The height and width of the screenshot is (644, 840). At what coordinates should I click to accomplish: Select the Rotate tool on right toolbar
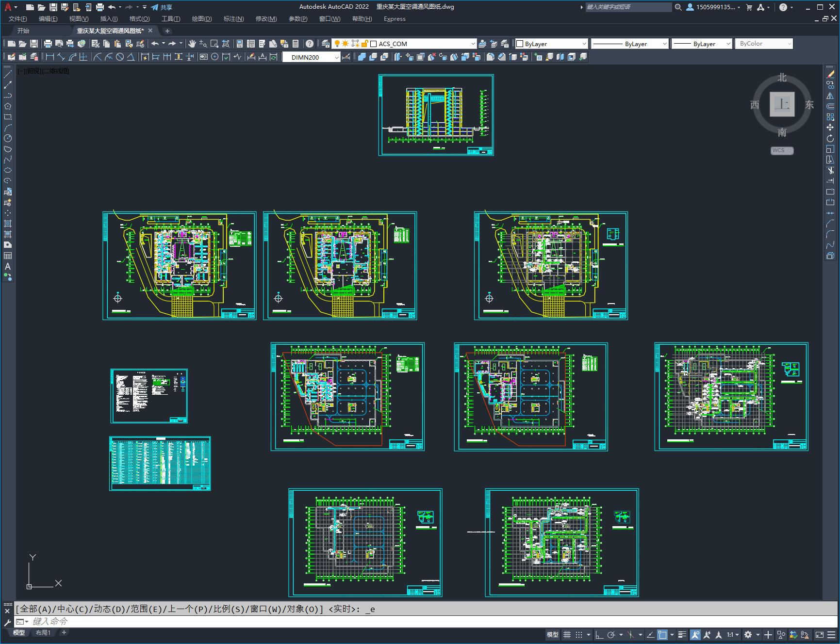pos(830,138)
